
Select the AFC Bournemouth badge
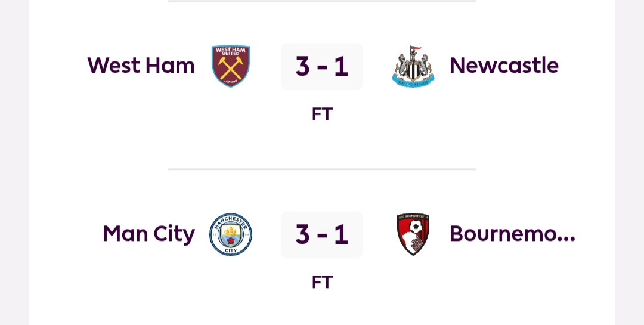(413, 234)
